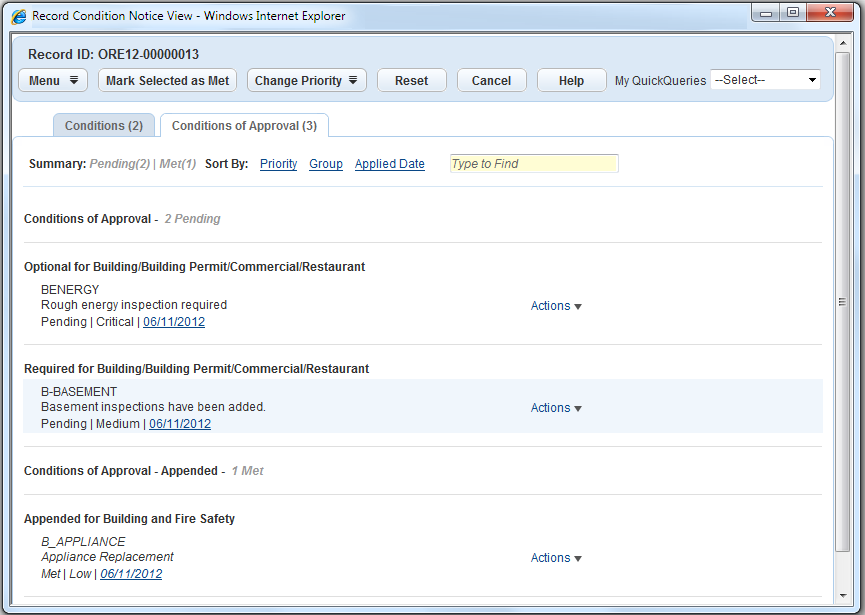Expand Actions for B_APPLIANCE condition
Screen dimensions: 865x615
(x=556, y=558)
